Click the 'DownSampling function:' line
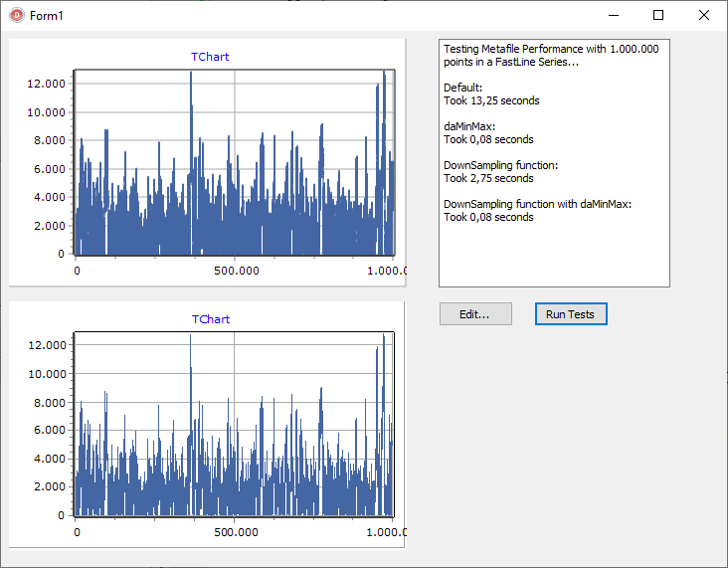This screenshot has width=728, height=568. pos(500,165)
